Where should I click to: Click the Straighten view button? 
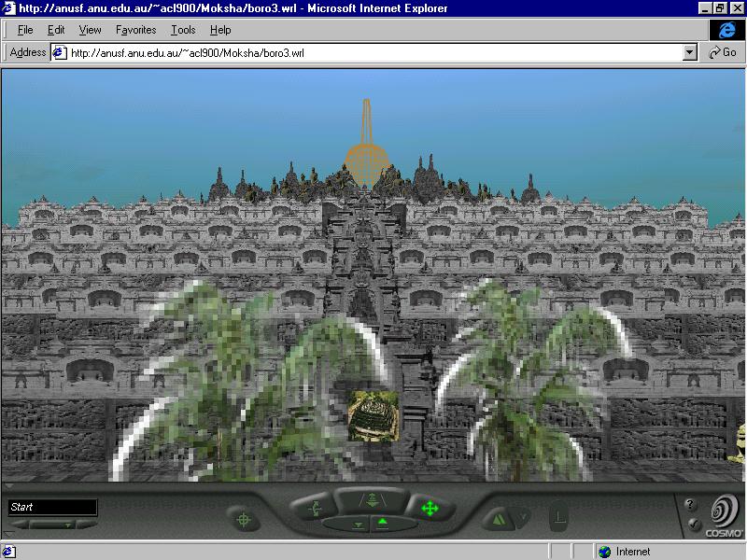pyautogui.click(x=558, y=514)
